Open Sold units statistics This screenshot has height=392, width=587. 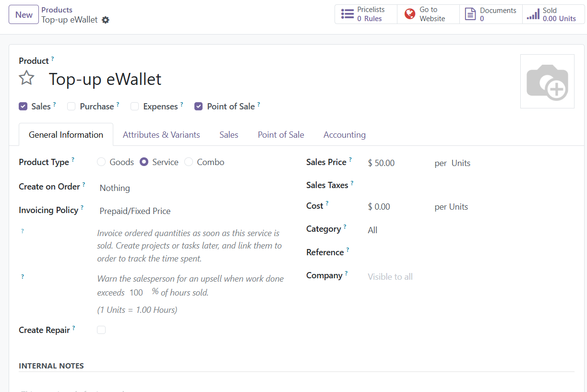553,14
